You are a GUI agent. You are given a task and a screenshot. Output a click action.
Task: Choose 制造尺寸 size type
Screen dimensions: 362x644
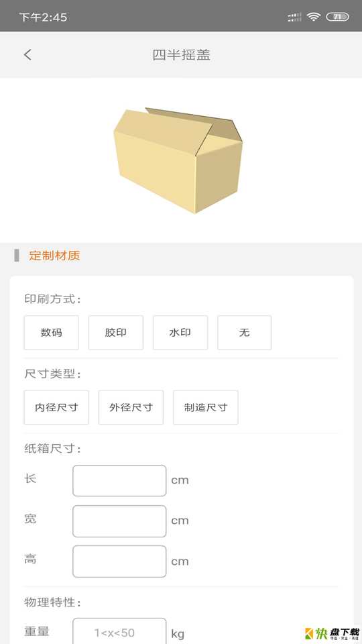206,407
